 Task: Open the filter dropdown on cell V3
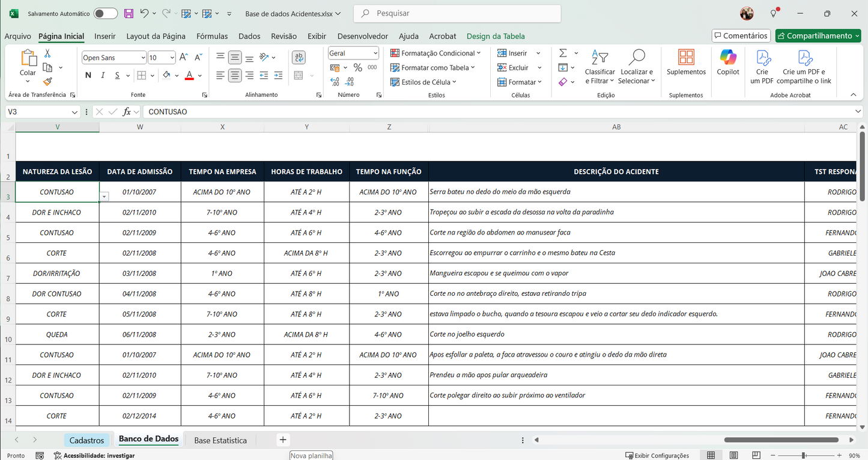coord(103,197)
